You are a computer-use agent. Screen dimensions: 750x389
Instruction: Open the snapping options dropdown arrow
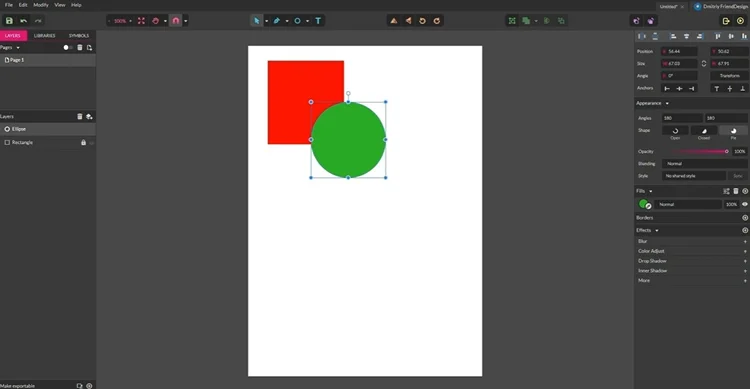point(186,21)
